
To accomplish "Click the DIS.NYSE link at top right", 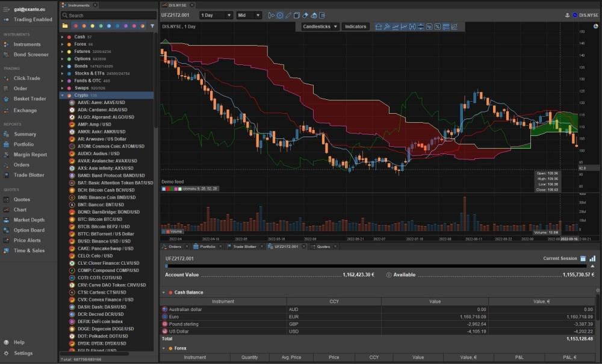I will point(588,16).
